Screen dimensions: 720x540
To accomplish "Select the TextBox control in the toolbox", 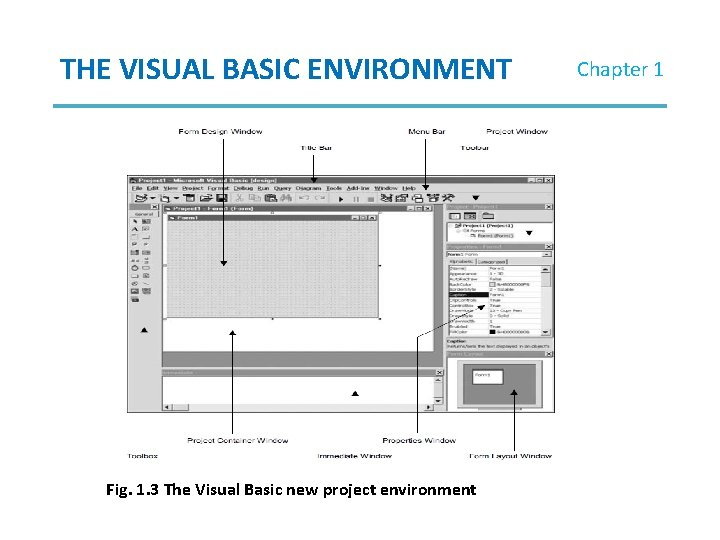I will (146, 229).
